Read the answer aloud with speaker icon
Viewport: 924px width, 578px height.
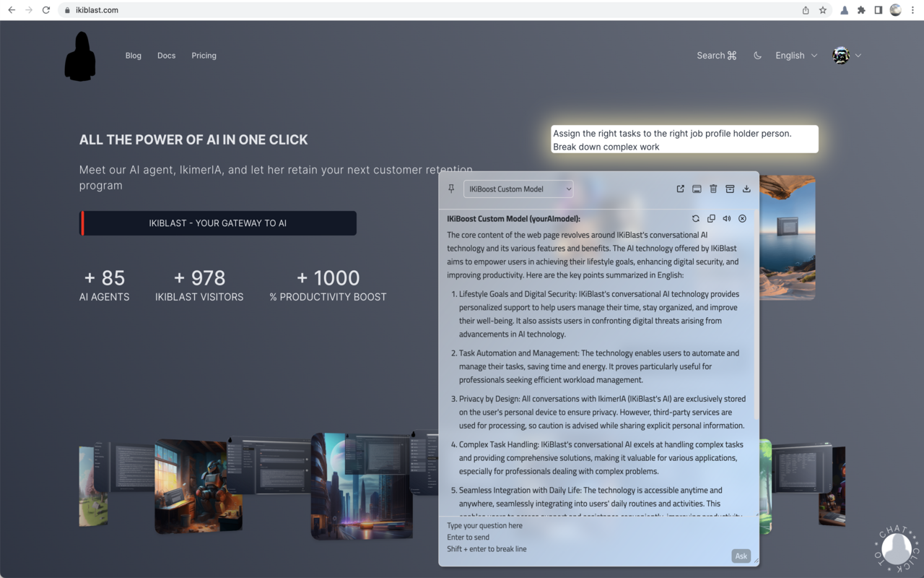(727, 218)
